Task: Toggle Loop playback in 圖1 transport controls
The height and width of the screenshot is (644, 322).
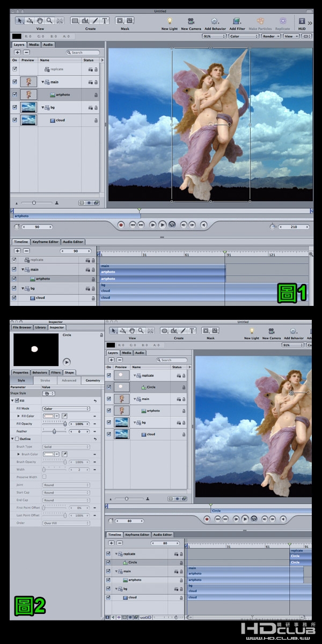Action: pos(172,225)
